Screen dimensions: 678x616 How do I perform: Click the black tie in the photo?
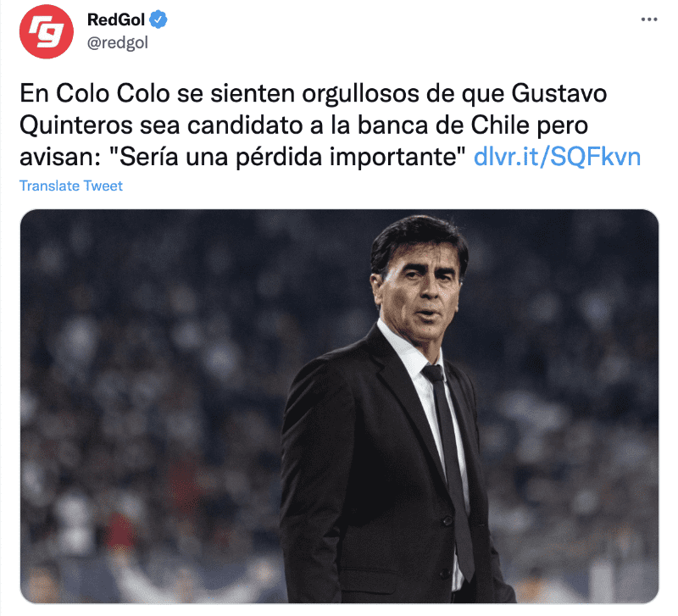450,467
